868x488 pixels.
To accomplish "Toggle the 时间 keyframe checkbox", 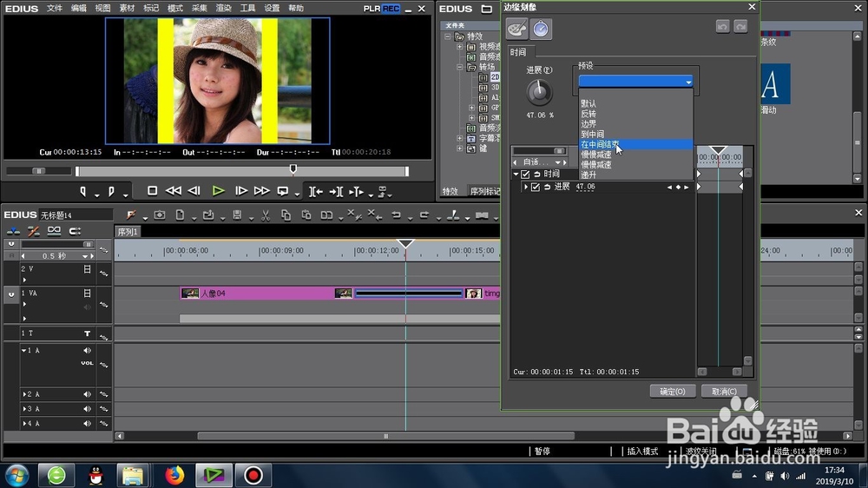I will (x=525, y=174).
